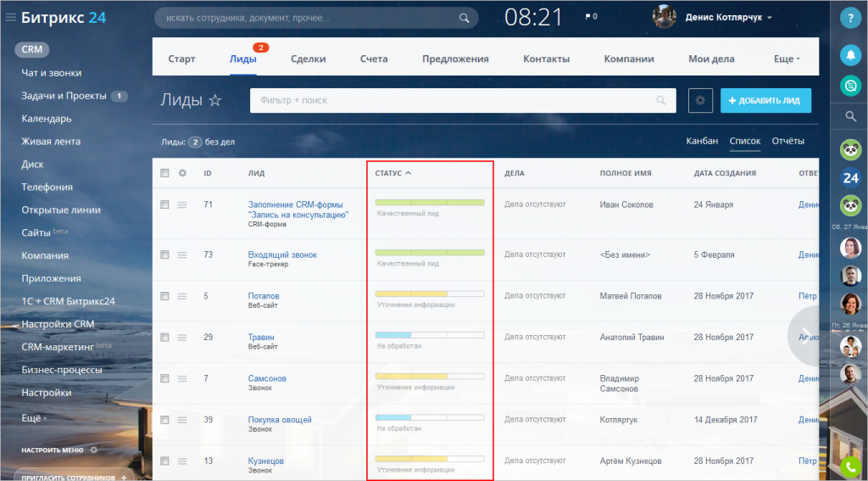868x481 pixels.
Task: Click the Добавить лид button
Action: point(765,100)
